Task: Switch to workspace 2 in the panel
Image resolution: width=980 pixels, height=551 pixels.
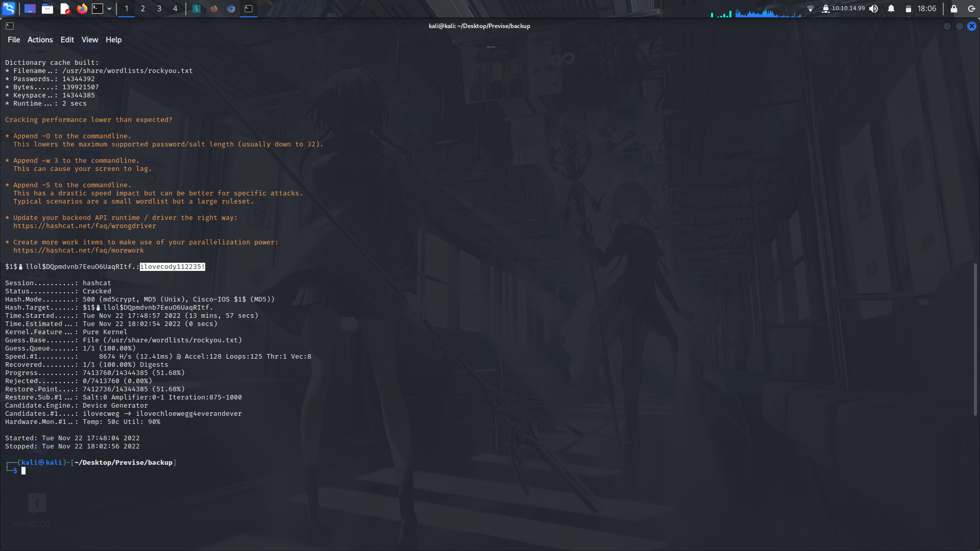Action: (142, 9)
